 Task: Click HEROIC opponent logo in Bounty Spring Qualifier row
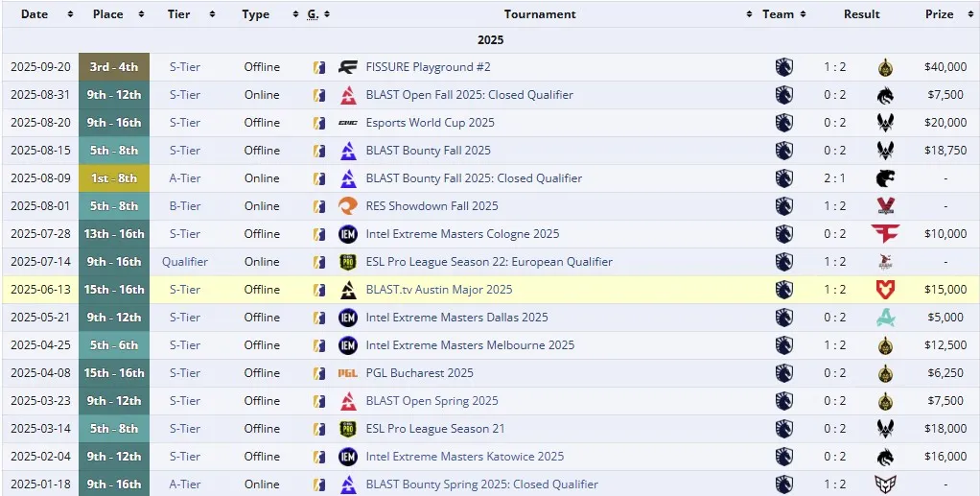[x=885, y=484]
